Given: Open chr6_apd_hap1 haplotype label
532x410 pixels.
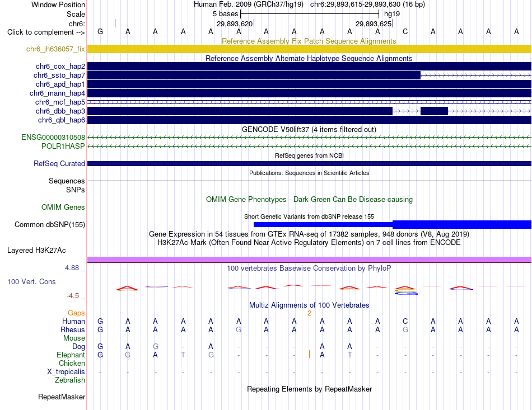Looking at the screenshot, I should (60, 84).
